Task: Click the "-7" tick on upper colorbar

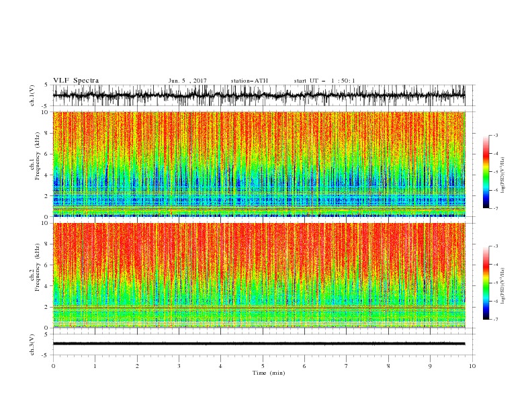Action: 495,209
